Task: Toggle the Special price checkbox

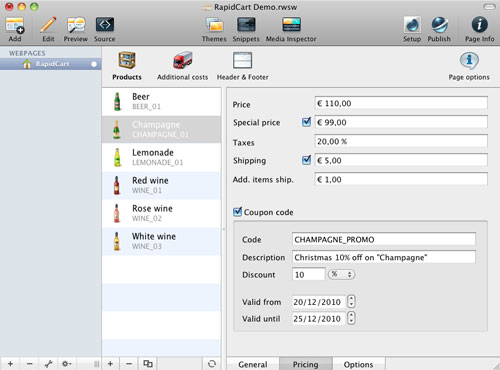Action: [x=306, y=122]
